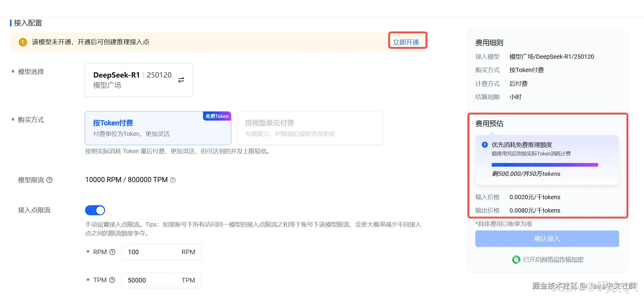Click blue info icon in 优先消耗免费推理额度
Viewport: 644px width, 298px height.
pyautogui.click(x=485, y=145)
